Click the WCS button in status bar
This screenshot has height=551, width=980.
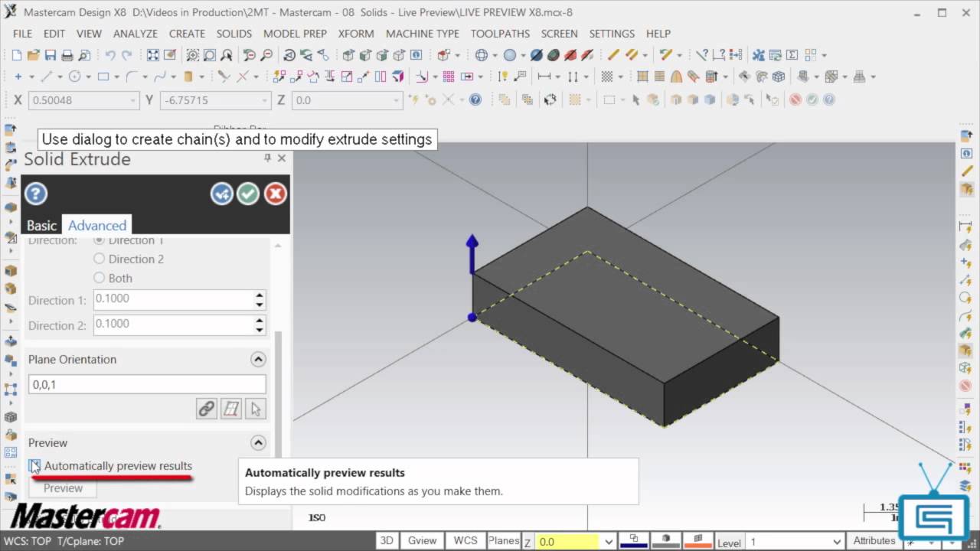[x=465, y=540]
